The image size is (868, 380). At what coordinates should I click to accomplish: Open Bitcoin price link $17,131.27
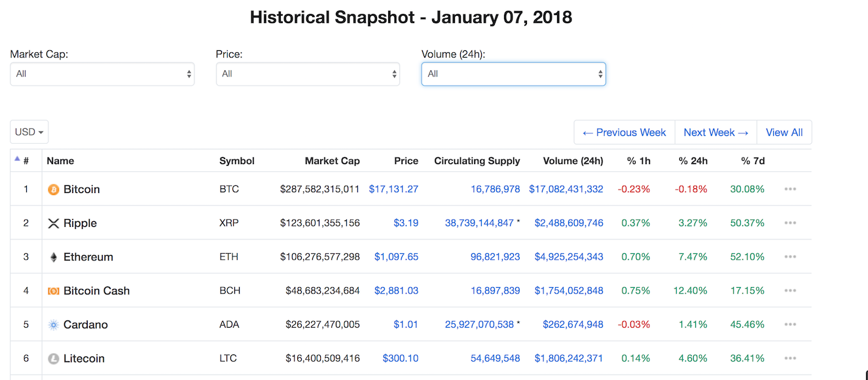(x=393, y=189)
